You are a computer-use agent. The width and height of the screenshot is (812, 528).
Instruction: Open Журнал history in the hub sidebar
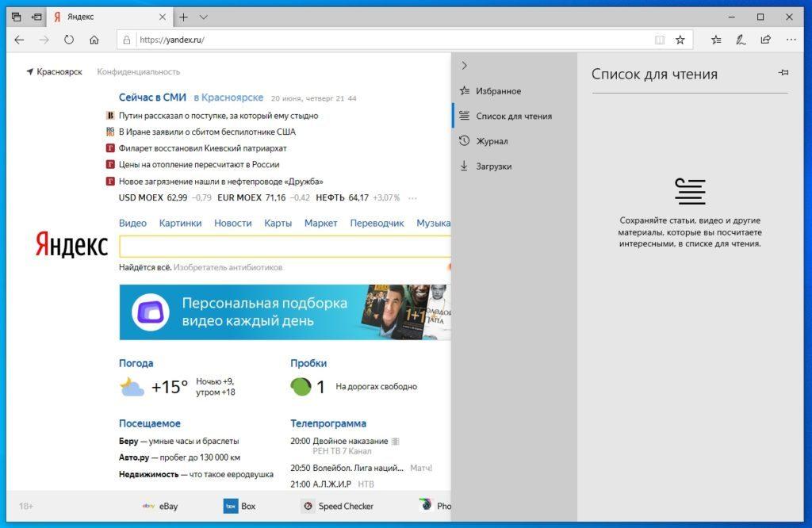click(x=491, y=140)
